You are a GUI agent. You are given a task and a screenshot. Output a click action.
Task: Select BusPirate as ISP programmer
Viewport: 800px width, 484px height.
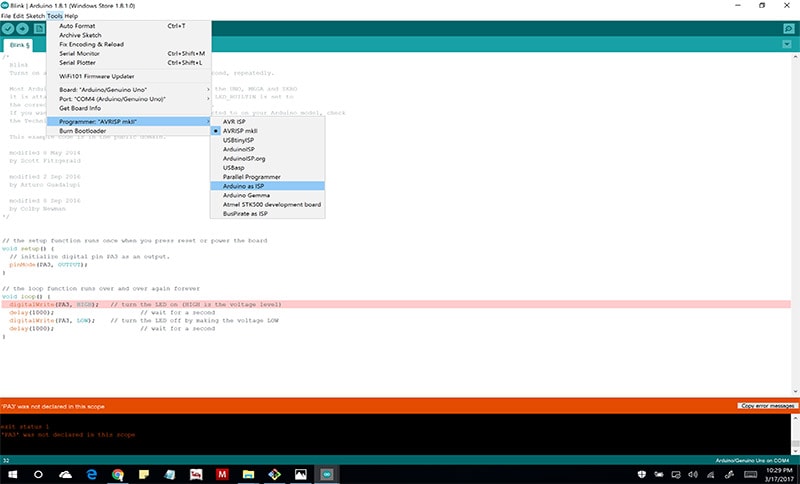coord(267,213)
